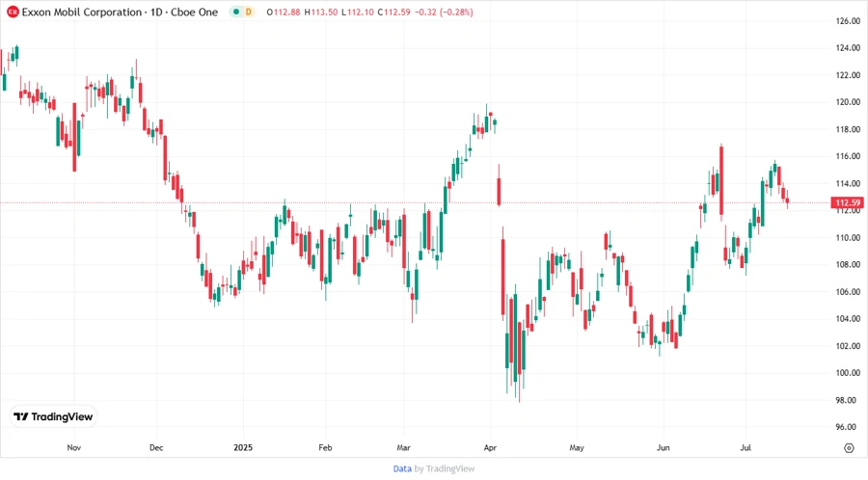Viewport: 868px width, 480px height.
Task: Select the red 112.59 current price label
Action: [848, 202]
